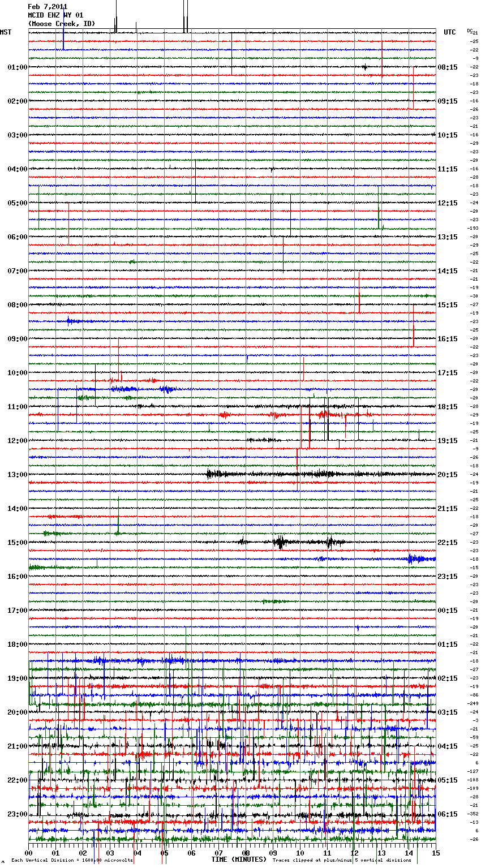Click the 15:00 MST hour label

point(18,543)
